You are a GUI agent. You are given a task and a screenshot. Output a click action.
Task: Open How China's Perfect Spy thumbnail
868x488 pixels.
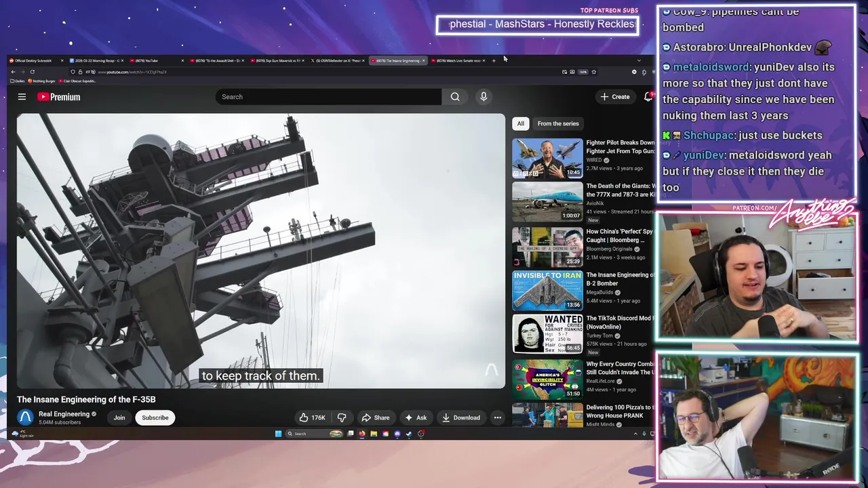[x=547, y=246]
